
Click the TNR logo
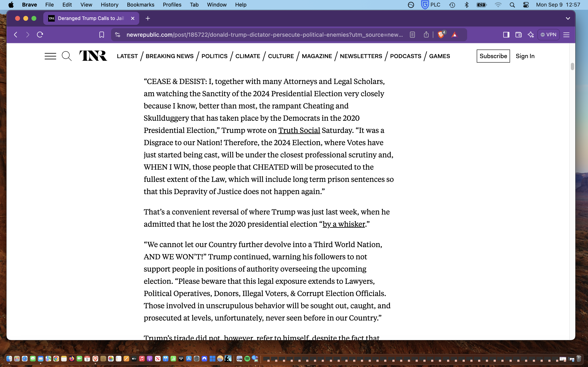click(x=93, y=56)
